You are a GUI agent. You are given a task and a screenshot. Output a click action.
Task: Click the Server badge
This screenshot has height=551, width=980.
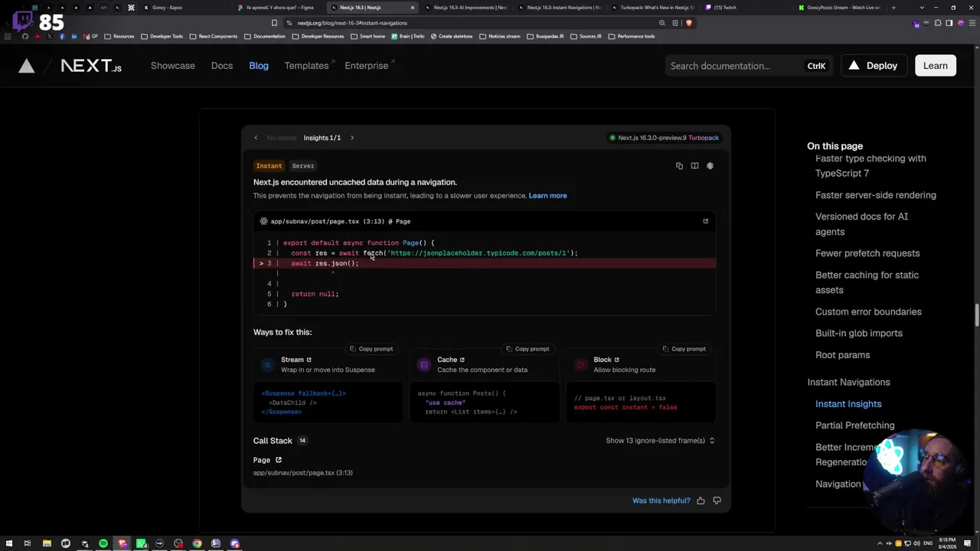pyautogui.click(x=303, y=166)
